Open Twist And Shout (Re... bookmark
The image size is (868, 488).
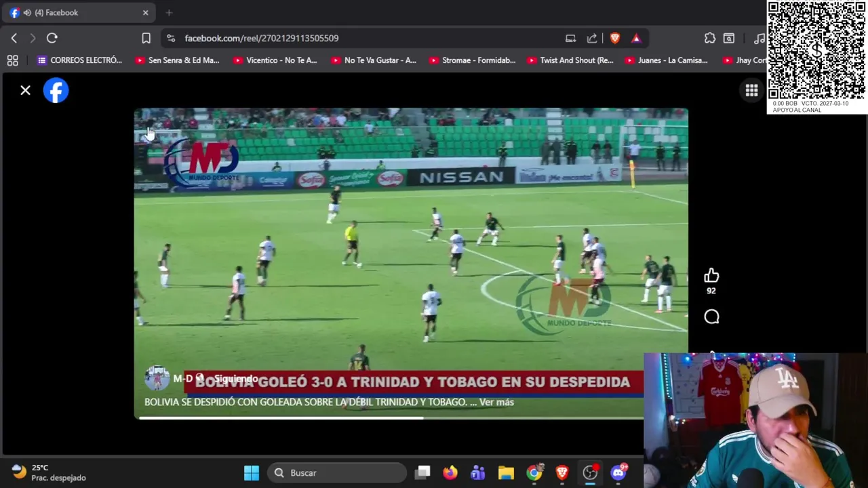coord(570,60)
